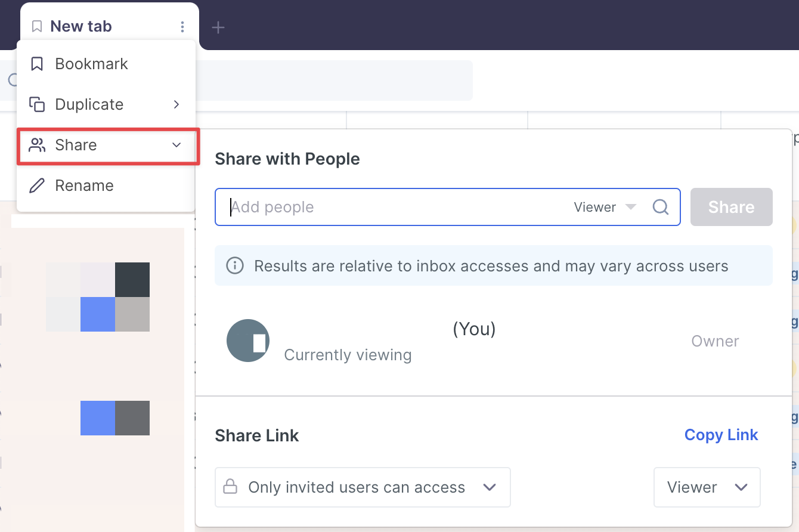The image size is (799, 532).
Task: Expand the Duplicate submenu arrow
Action: point(176,104)
